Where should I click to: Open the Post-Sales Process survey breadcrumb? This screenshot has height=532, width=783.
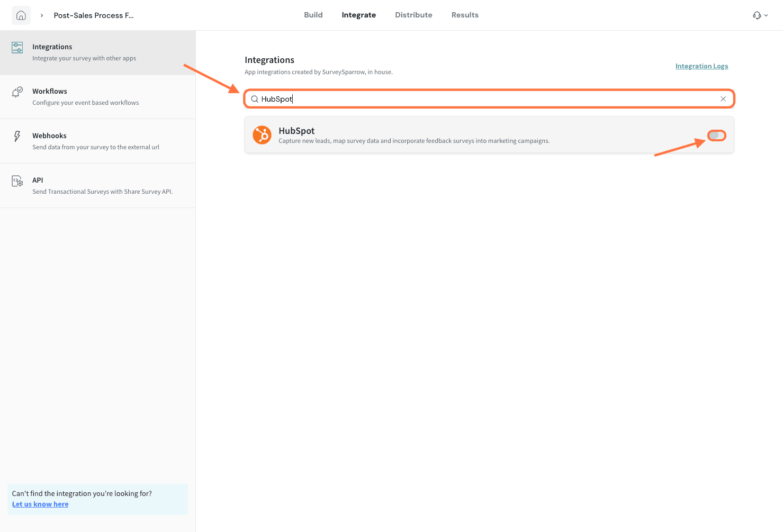pyautogui.click(x=94, y=15)
